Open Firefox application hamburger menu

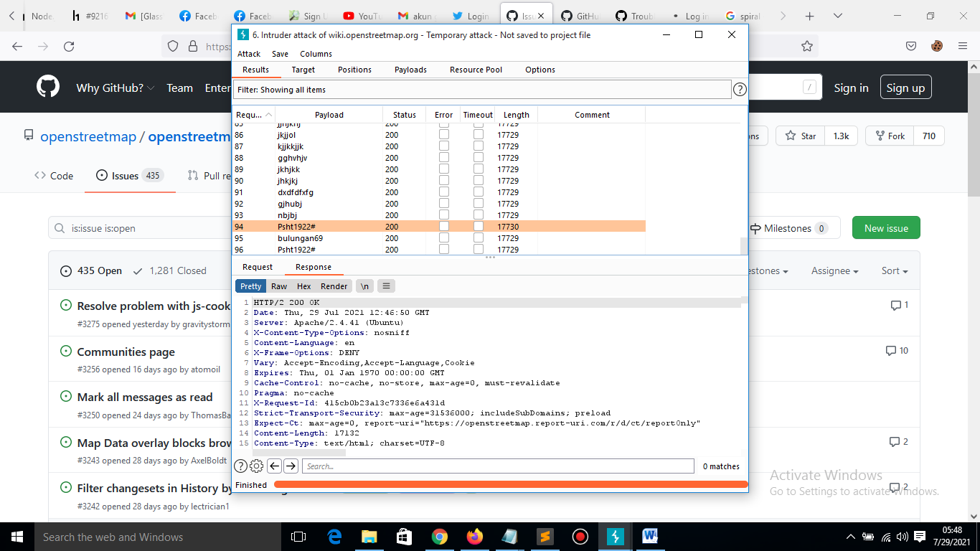click(x=963, y=46)
